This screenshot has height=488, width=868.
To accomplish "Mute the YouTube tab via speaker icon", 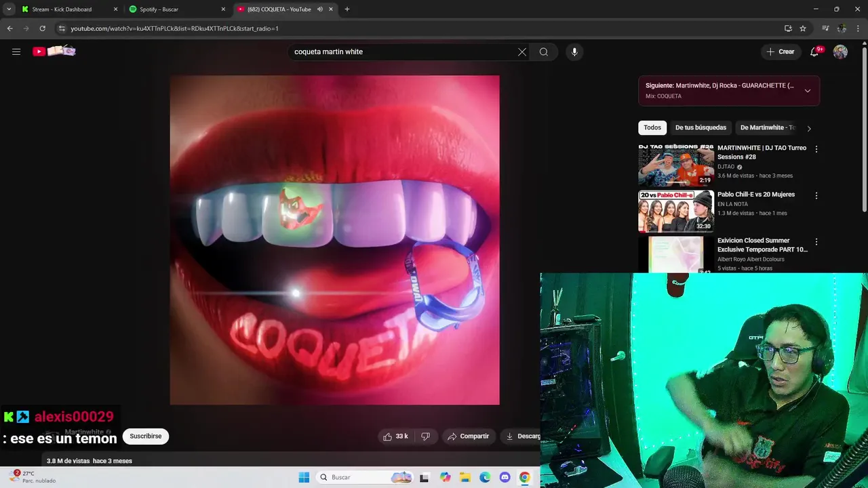I will tap(320, 9).
